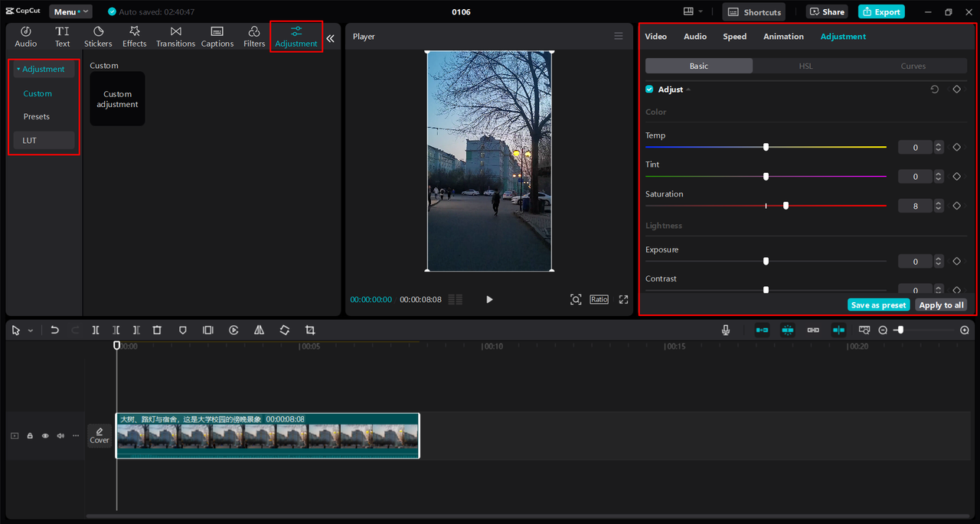980x524 pixels.
Task: Add keyframe for Exposure diamond icon
Action: coord(956,262)
